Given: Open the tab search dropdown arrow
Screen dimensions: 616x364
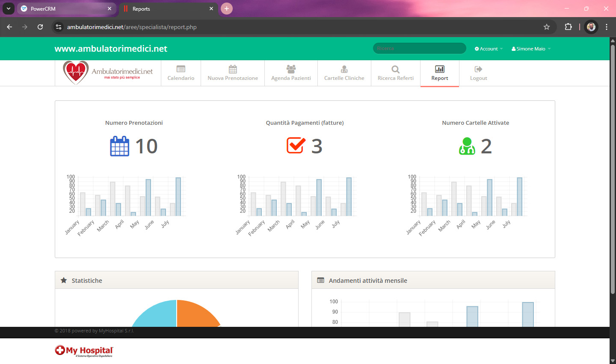Looking at the screenshot, I should pos(8,9).
